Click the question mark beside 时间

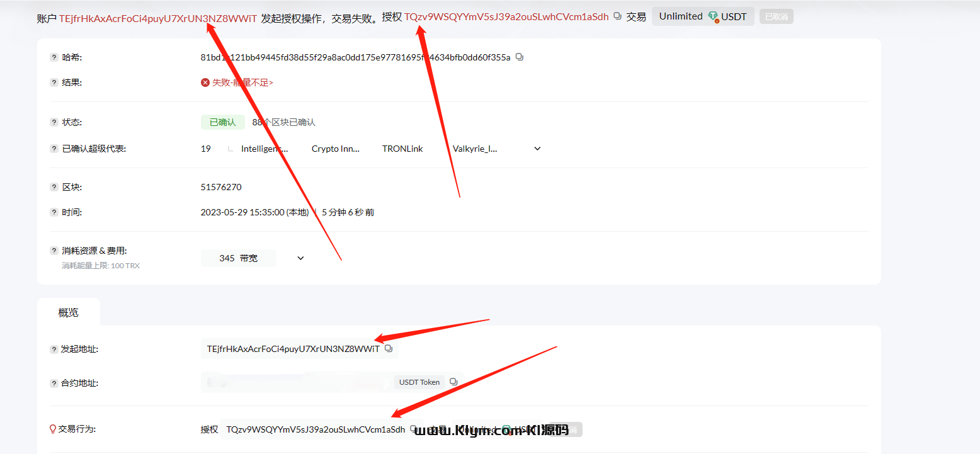[x=54, y=212]
